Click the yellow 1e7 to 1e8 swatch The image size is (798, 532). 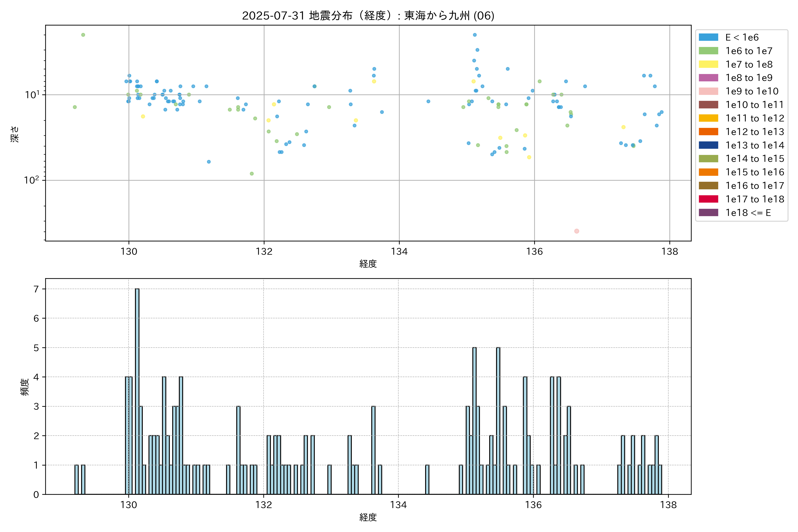(708, 65)
